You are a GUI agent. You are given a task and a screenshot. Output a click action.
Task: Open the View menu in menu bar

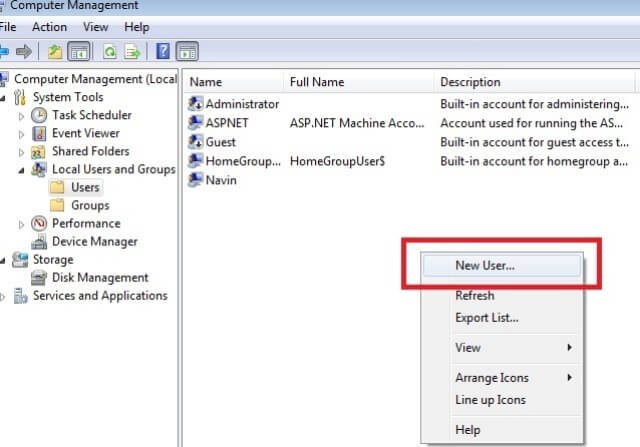click(96, 27)
